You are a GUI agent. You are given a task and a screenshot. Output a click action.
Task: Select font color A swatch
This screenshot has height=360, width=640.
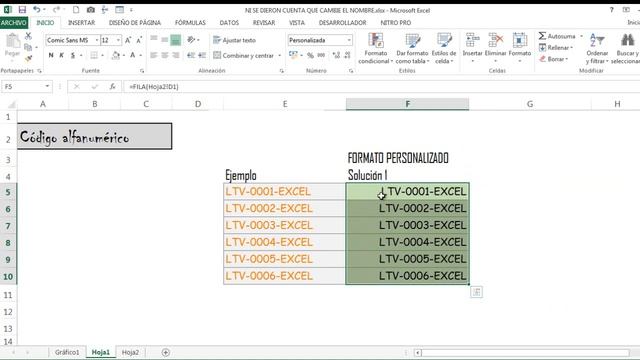coord(133,55)
